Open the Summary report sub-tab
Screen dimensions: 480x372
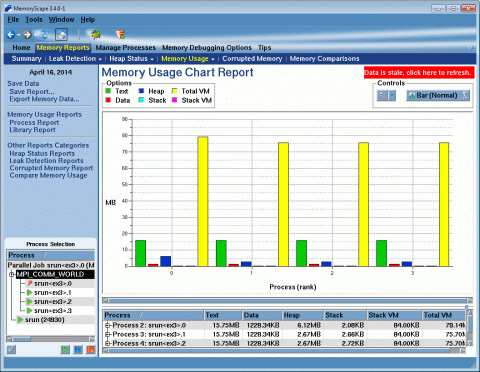[x=26, y=59]
